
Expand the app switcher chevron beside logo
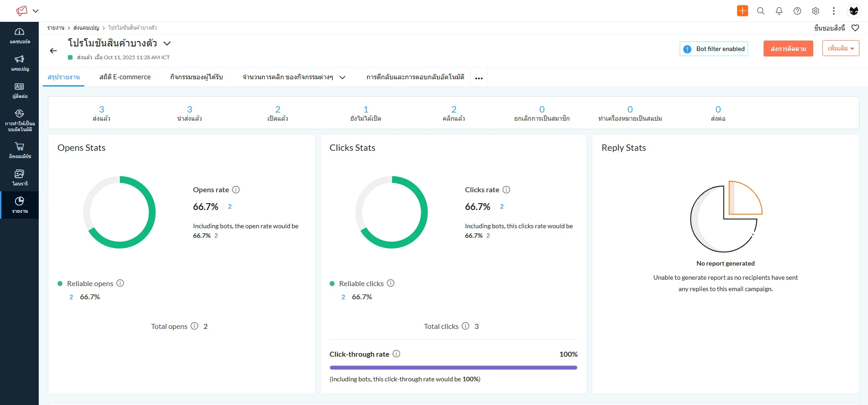click(x=36, y=11)
